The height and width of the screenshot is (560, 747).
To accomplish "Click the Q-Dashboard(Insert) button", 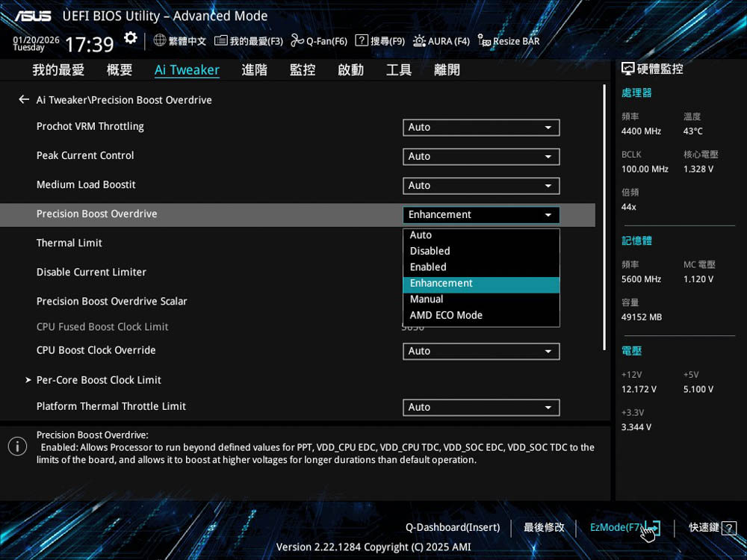I will pos(452,528).
